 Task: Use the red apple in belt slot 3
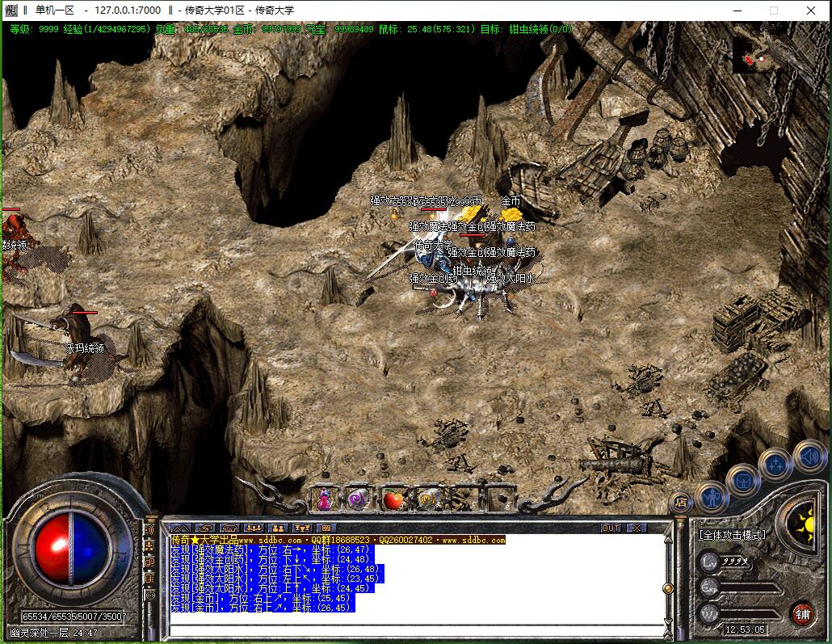coord(394,499)
